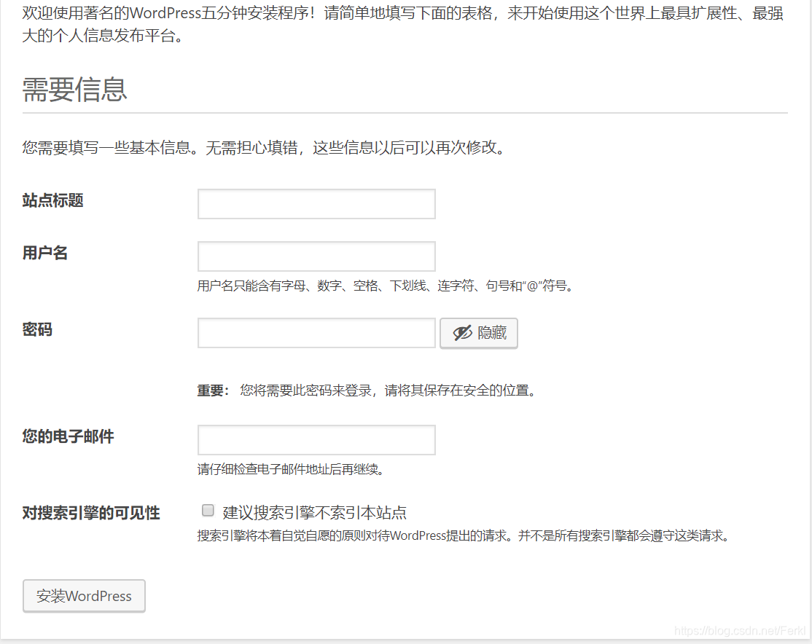Click the 密码 label

click(x=37, y=329)
